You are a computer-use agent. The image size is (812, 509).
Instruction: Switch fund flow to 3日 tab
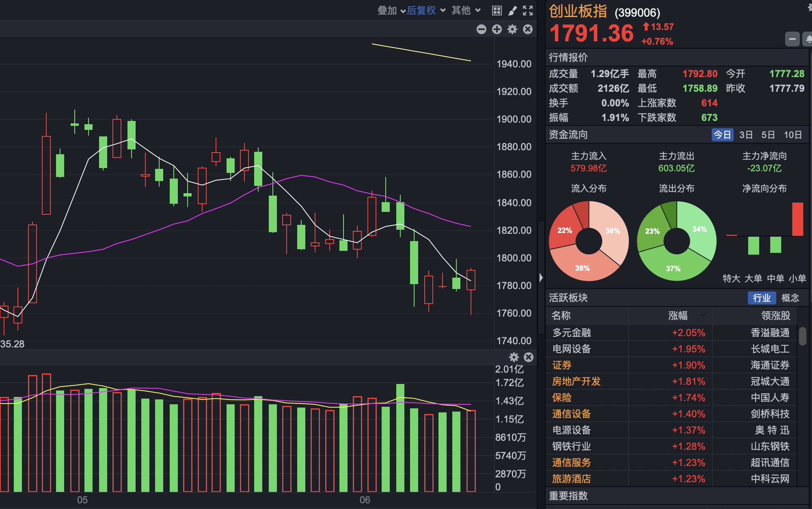(746, 135)
